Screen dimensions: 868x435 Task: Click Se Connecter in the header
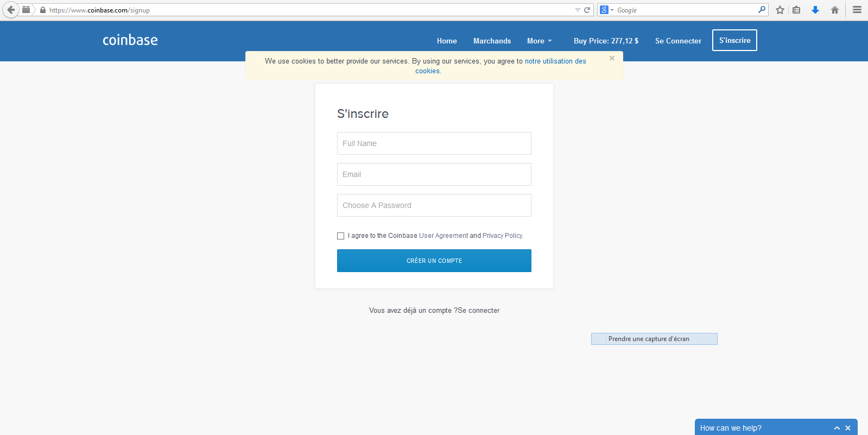[678, 41]
